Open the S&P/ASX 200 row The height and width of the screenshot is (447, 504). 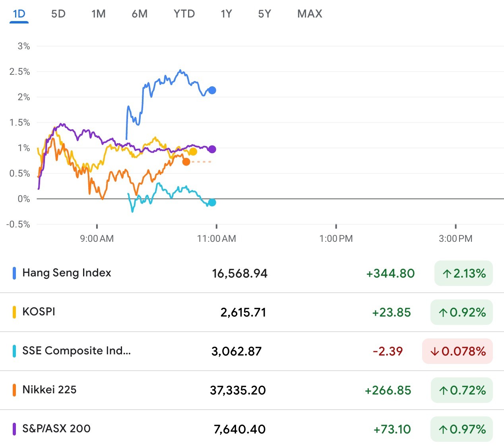point(252,429)
